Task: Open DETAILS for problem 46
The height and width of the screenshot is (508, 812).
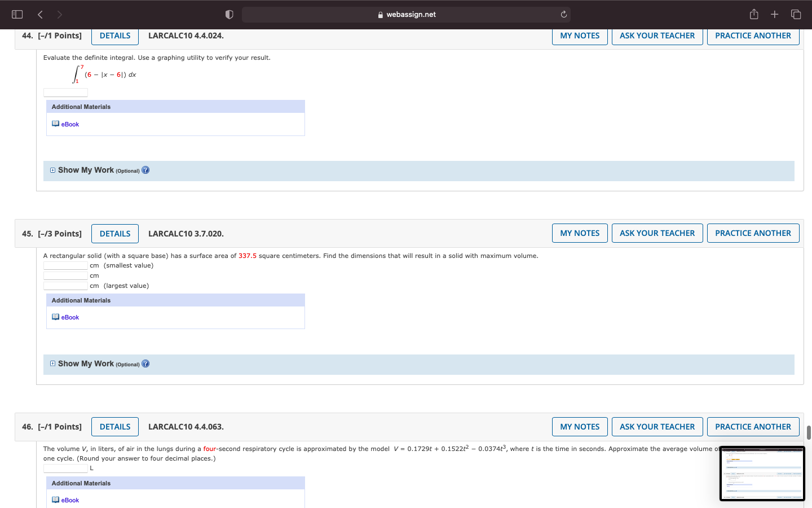Action: (x=114, y=427)
